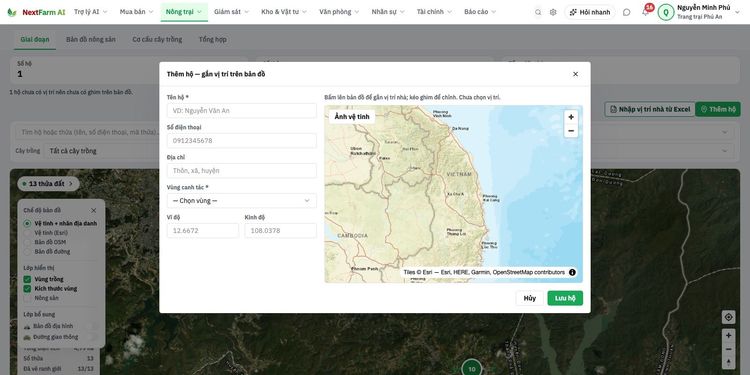This screenshot has width=750, height=375.
Task: Expand the Kho & Vật tư menu
Action: point(284,12)
